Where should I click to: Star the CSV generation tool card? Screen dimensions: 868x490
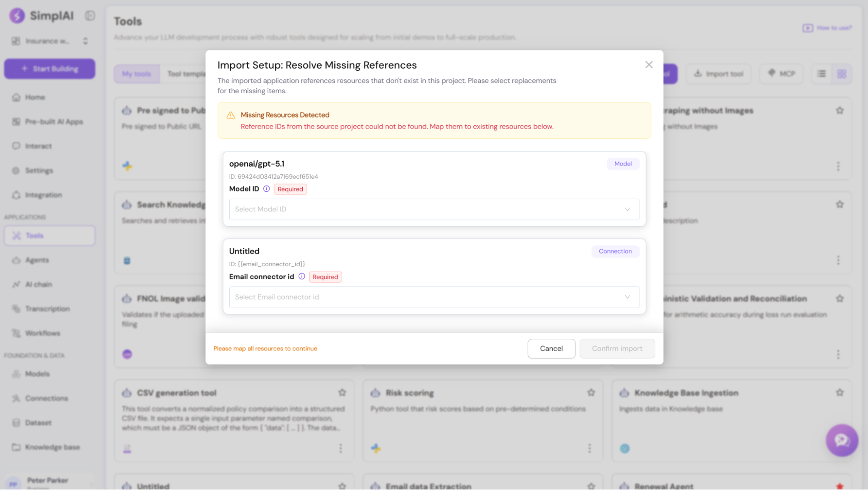342,392
